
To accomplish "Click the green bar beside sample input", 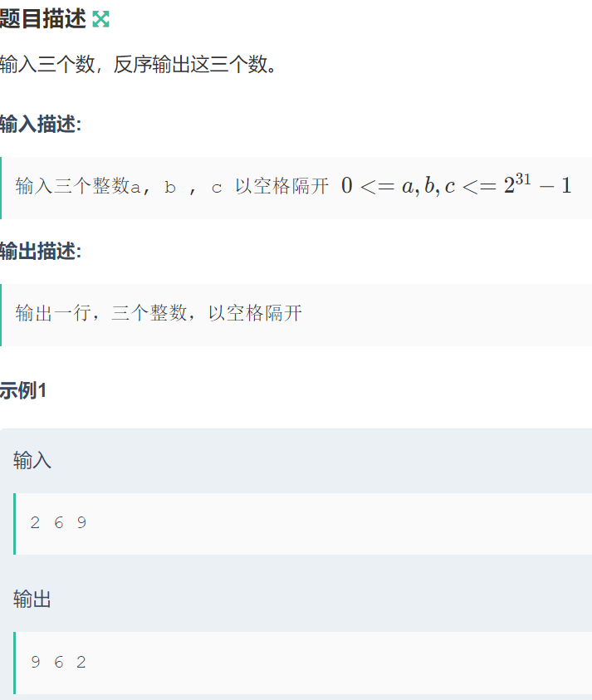I will [x=15, y=524].
